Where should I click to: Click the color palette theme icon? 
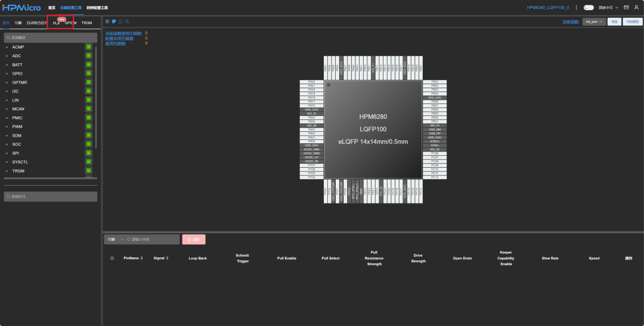pos(114,21)
